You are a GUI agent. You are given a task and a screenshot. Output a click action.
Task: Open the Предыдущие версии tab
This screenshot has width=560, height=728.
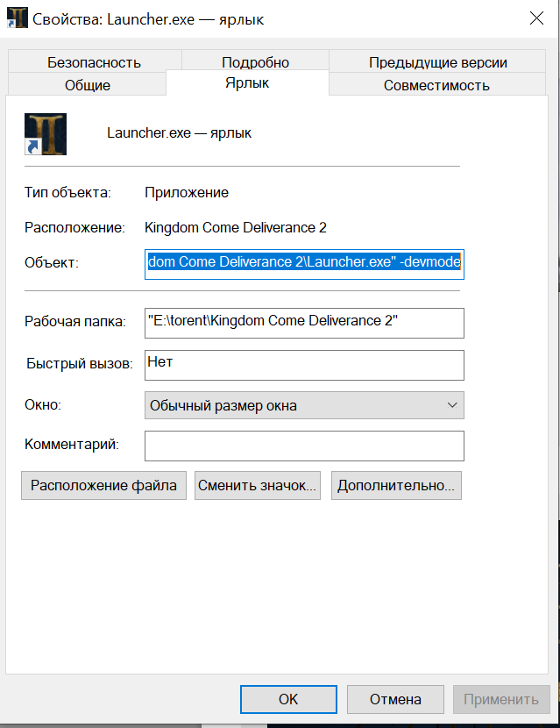[x=437, y=62]
